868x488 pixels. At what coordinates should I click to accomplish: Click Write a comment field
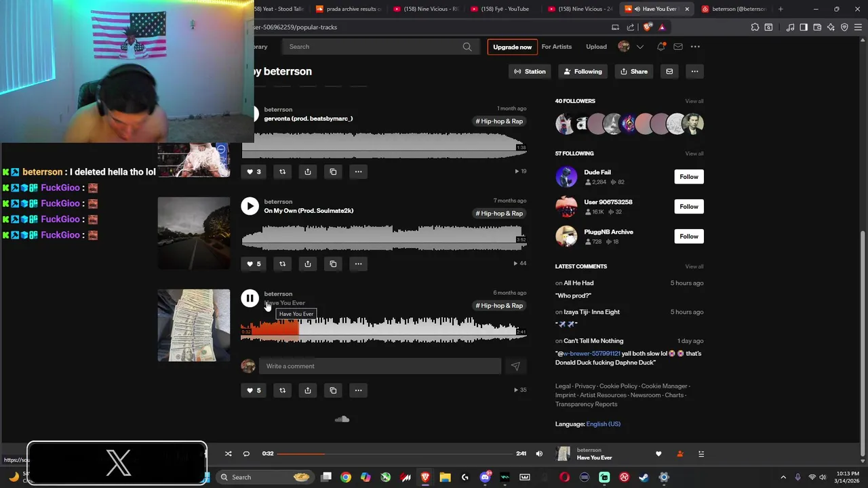pyautogui.click(x=380, y=366)
